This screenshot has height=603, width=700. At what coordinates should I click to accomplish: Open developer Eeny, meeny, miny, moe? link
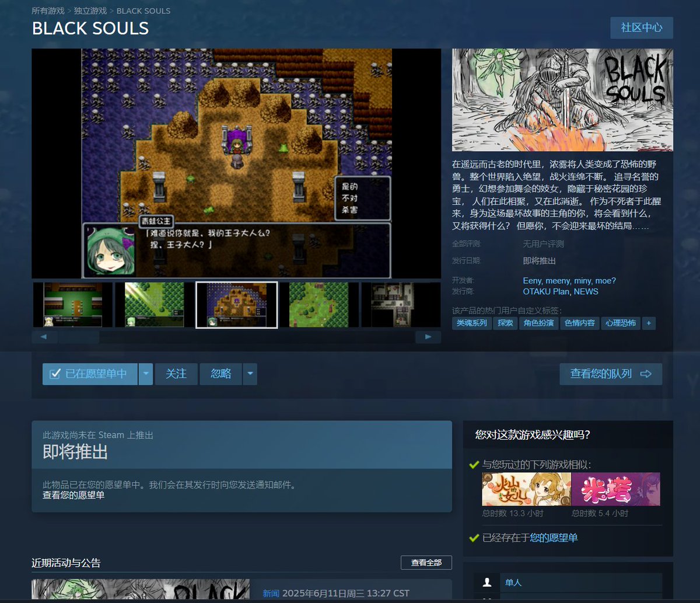click(569, 281)
